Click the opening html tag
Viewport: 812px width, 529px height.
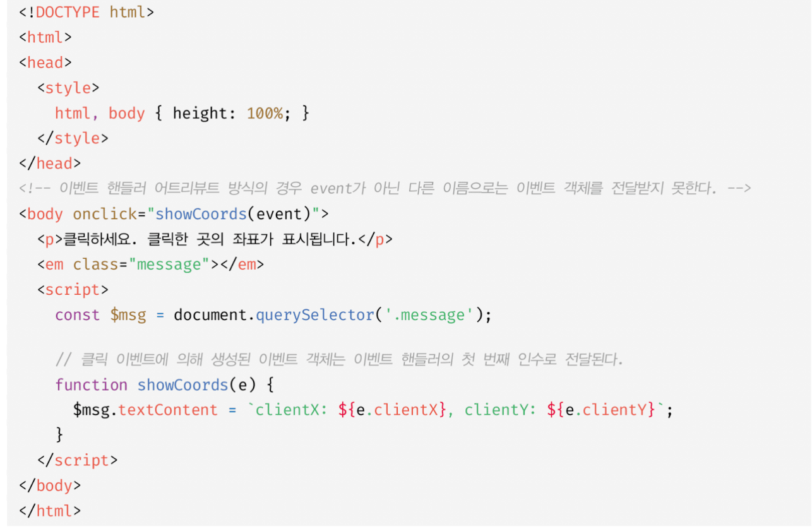(x=45, y=37)
